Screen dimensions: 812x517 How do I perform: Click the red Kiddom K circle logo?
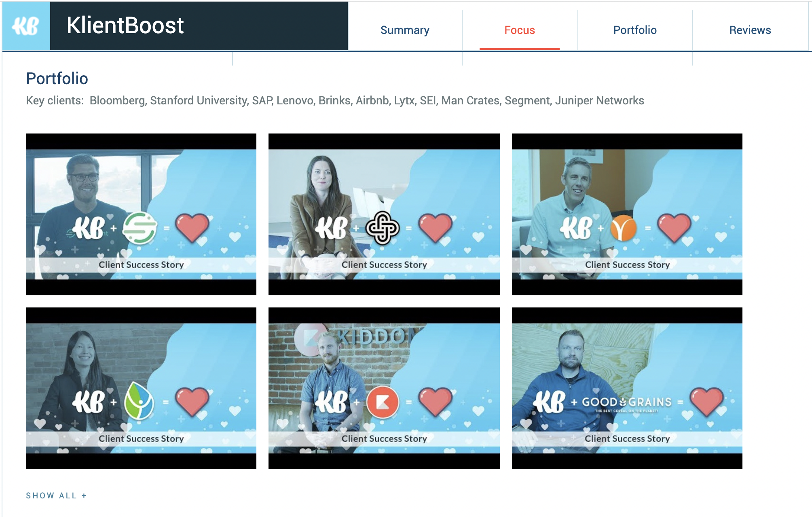[383, 402]
